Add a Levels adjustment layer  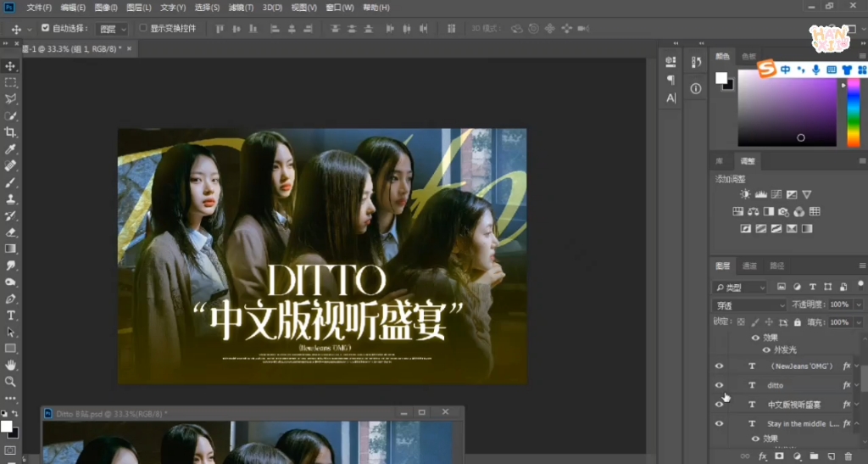tap(760, 194)
